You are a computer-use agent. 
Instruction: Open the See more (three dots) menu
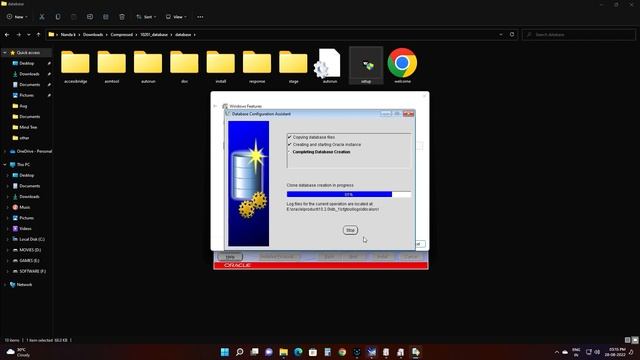click(x=200, y=17)
